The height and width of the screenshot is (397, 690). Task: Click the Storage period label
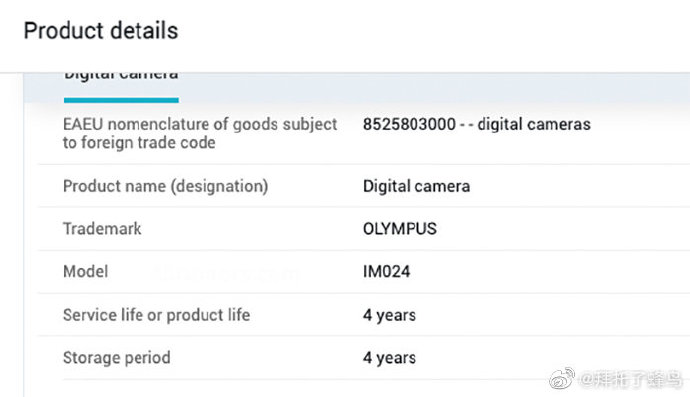coord(117,358)
